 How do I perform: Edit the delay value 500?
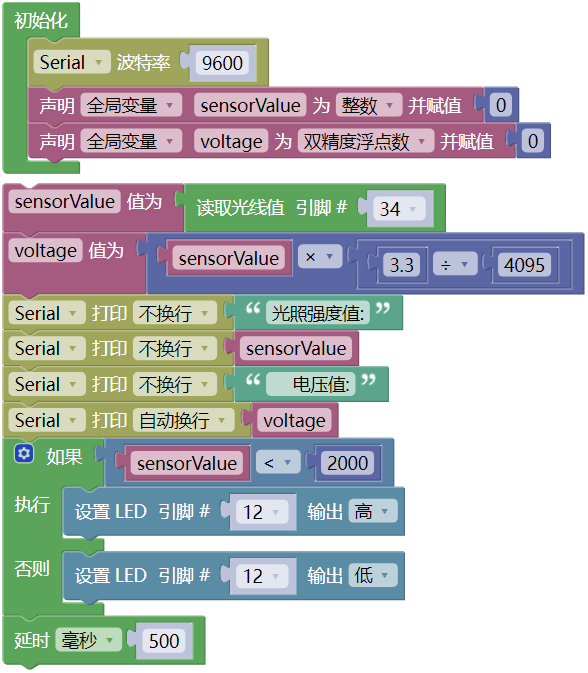click(164, 641)
